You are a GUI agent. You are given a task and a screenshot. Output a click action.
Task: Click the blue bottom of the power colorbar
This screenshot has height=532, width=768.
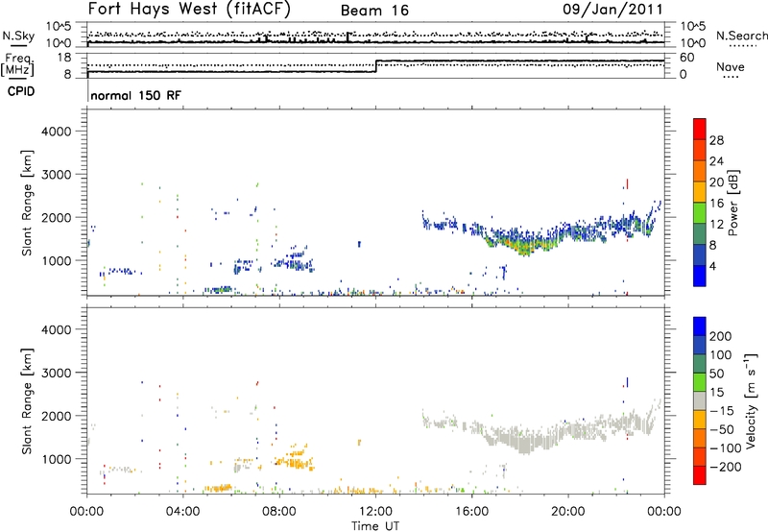tap(700, 276)
